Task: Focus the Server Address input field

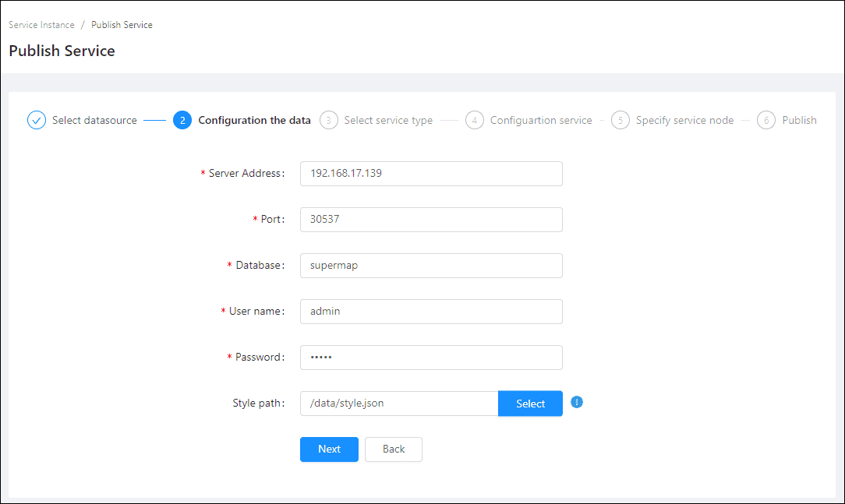Action: [431, 174]
